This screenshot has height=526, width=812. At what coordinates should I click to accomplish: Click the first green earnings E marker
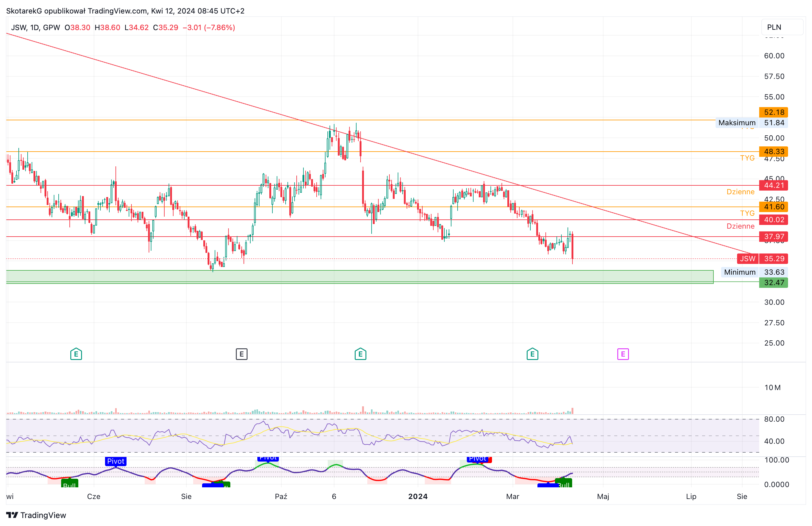point(76,354)
